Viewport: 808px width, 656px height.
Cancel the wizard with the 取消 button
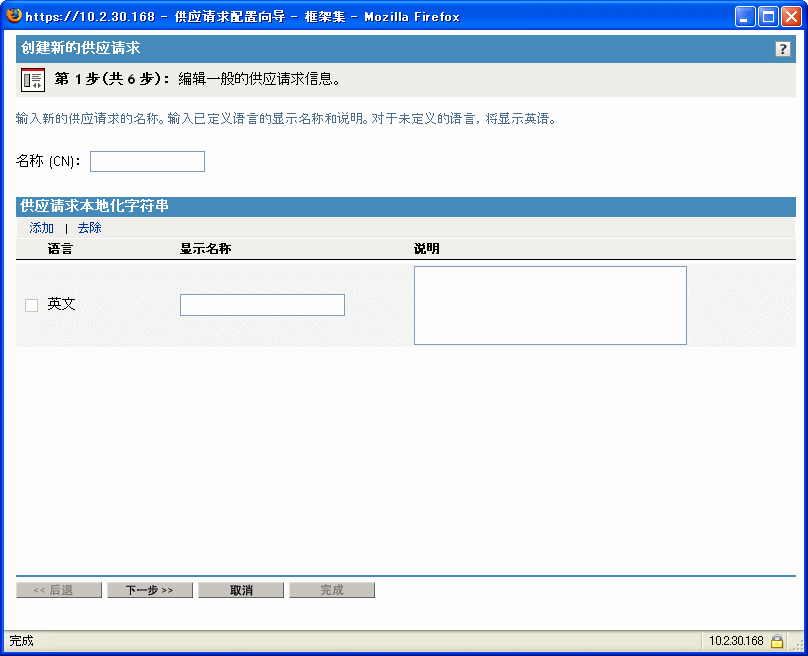tap(240, 589)
